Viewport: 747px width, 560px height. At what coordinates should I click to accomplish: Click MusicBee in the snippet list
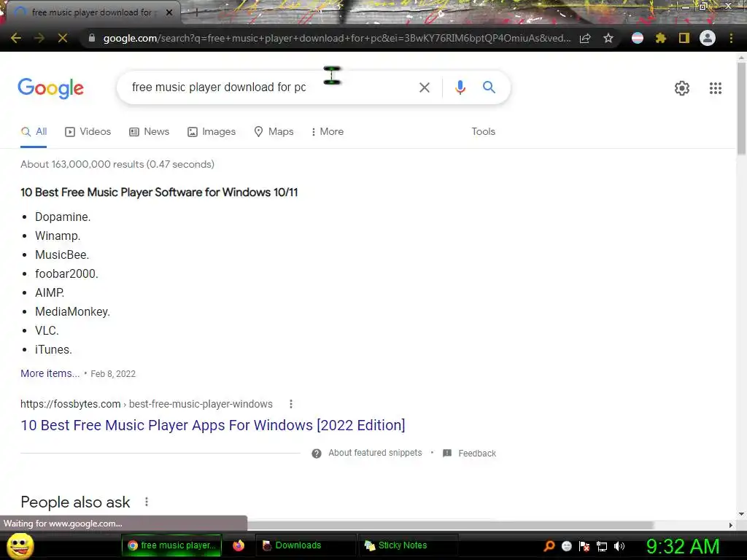pos(62,255)
